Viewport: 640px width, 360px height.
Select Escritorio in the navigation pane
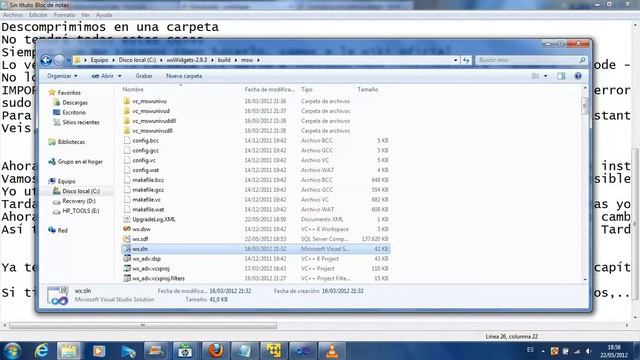[x=74, y=112]
